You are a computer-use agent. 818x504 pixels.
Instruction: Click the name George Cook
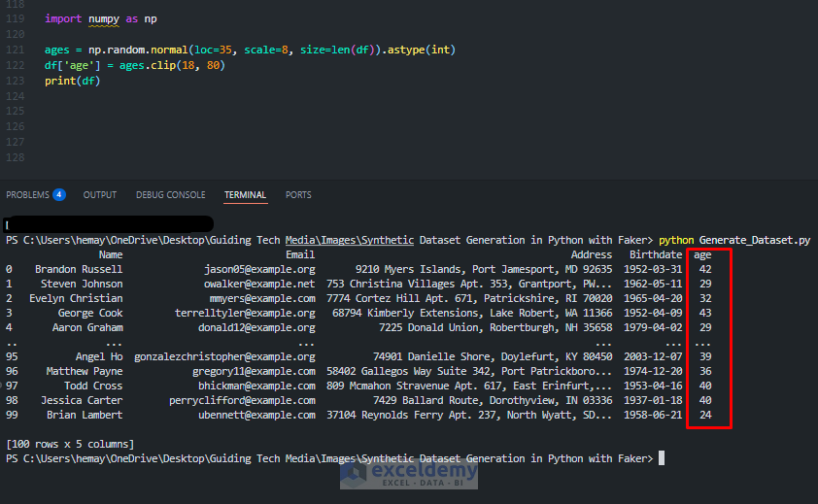pos(90,313)
